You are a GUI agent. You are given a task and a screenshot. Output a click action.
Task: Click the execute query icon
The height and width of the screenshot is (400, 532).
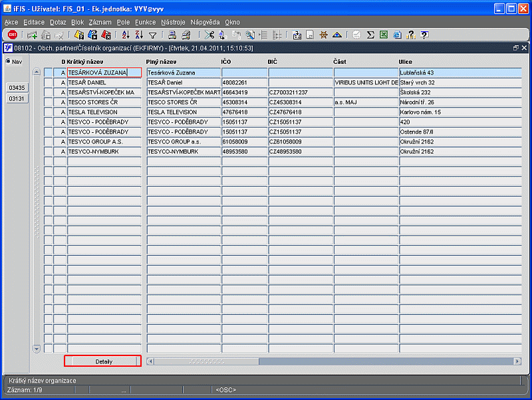coord(92,35)
